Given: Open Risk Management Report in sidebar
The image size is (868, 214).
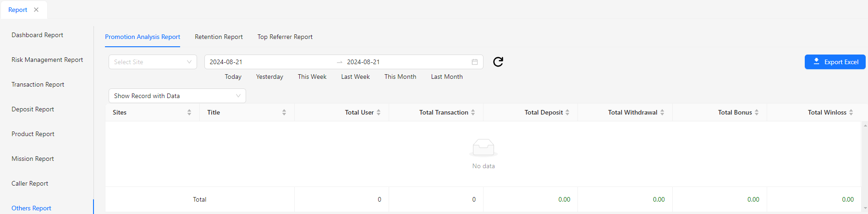Looking at the screenshot, I should pos(47,60).
